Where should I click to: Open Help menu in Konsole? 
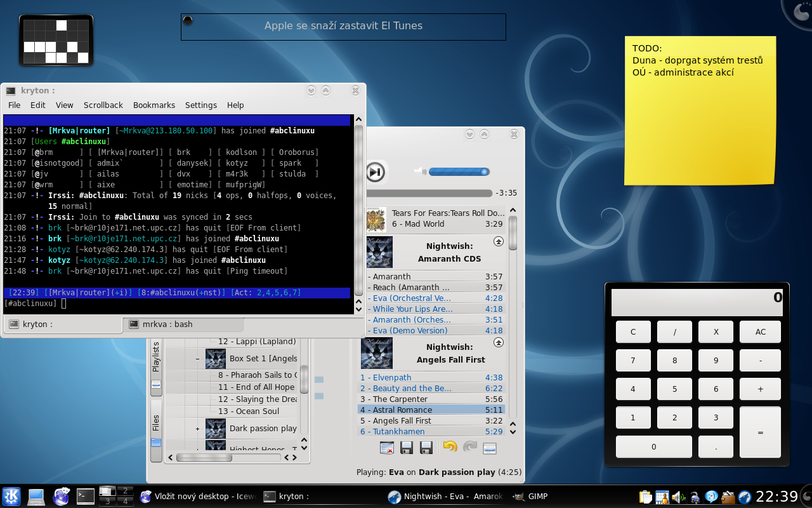click(x=235, y=105)
